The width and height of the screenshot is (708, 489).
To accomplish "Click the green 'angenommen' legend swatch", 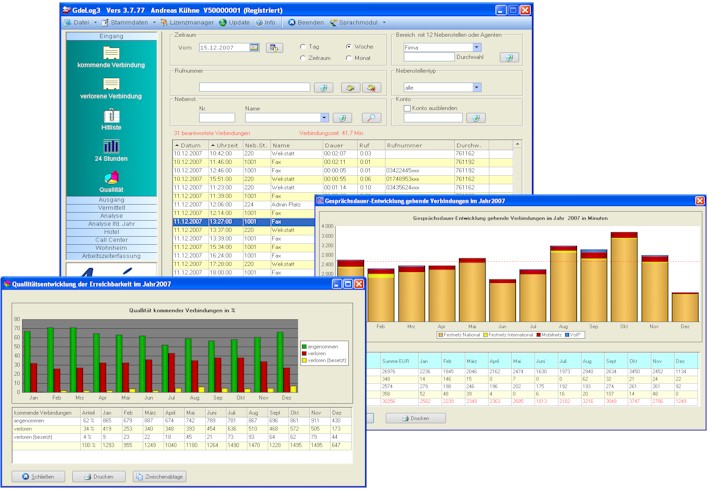I will coord(304,345).
